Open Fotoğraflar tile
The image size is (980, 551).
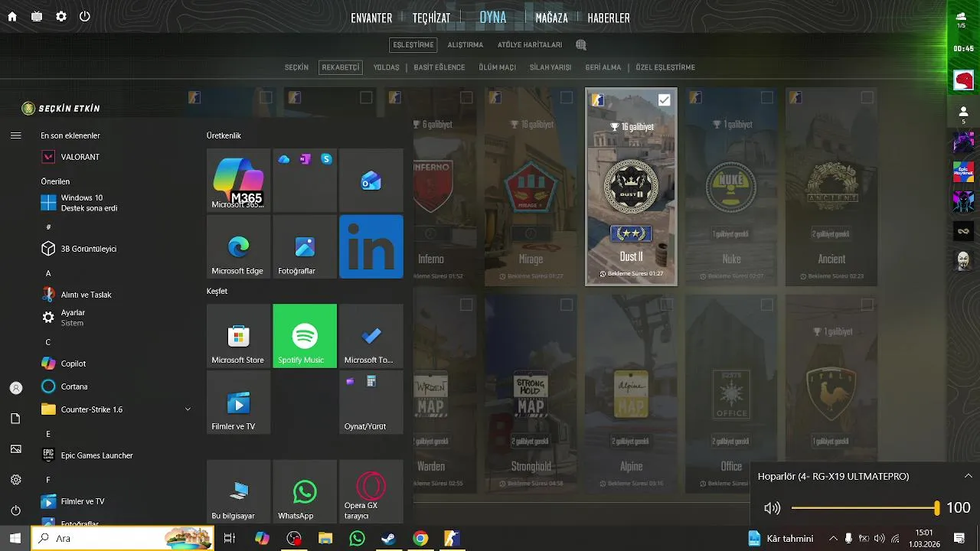[305, 246]
